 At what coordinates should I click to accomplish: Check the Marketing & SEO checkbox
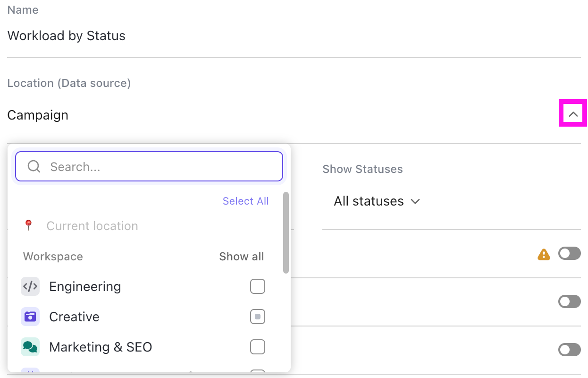click(258, 347)
